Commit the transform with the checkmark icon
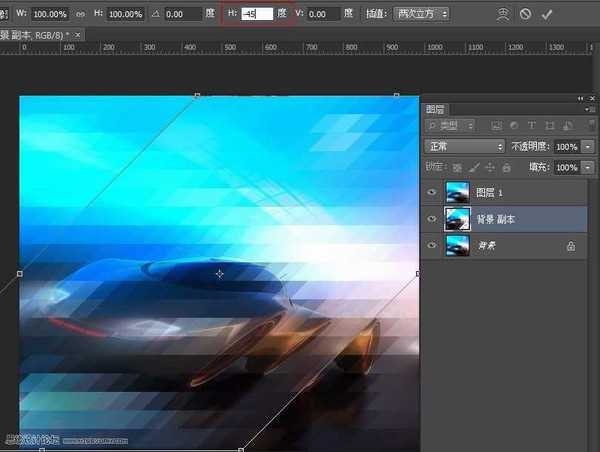This screenshot has width=600, height=452. pos(547,15)
